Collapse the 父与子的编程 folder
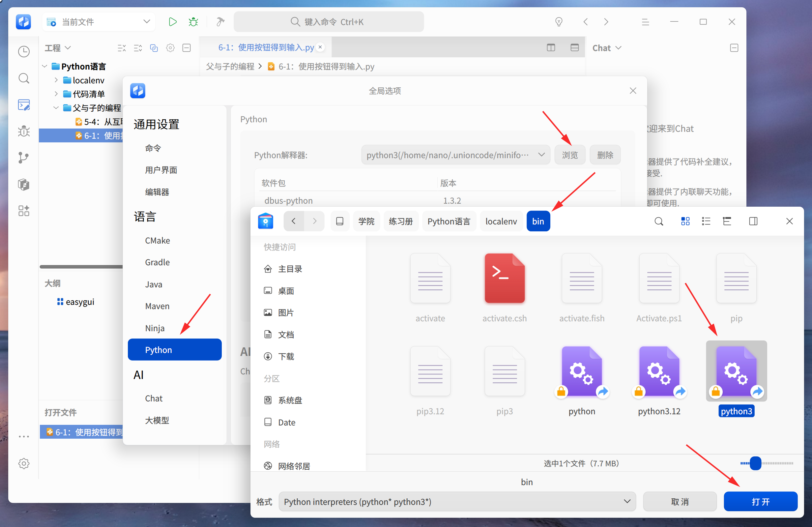Image resolution: width=812 pixels, height=527 pixels. (x=56, y=108)
